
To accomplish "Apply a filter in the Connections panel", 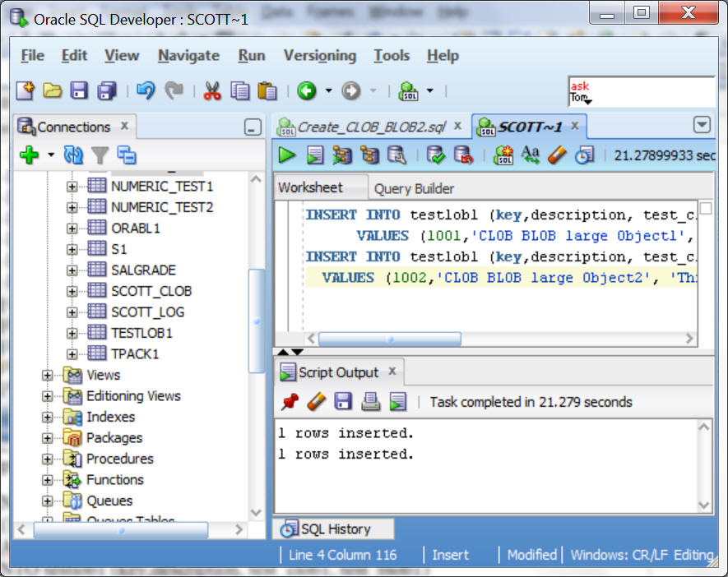I will [x=100, y=155].
